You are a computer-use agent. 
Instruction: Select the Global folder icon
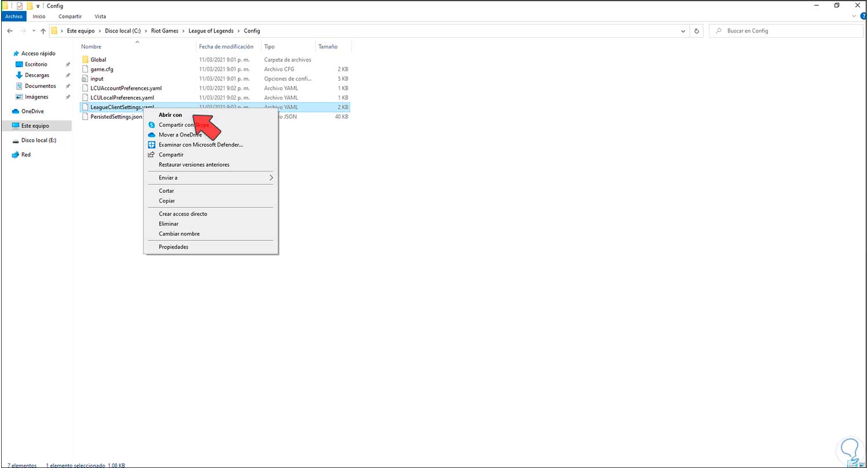click(85, 60)
